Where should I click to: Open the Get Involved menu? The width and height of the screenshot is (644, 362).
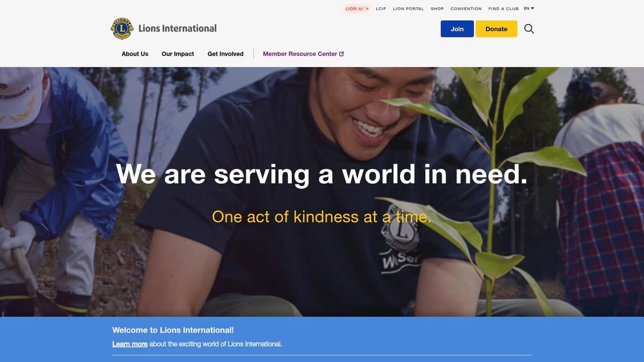point(225,54)
